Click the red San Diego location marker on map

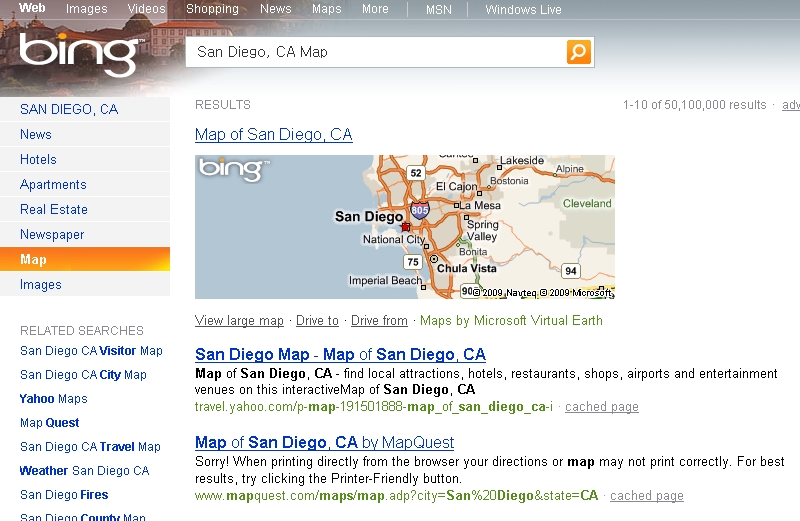click(x=406, y=227)
